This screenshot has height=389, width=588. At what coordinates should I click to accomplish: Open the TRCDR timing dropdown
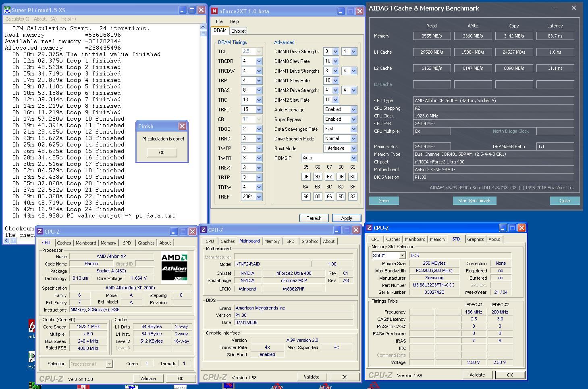(x=259, y=61)
